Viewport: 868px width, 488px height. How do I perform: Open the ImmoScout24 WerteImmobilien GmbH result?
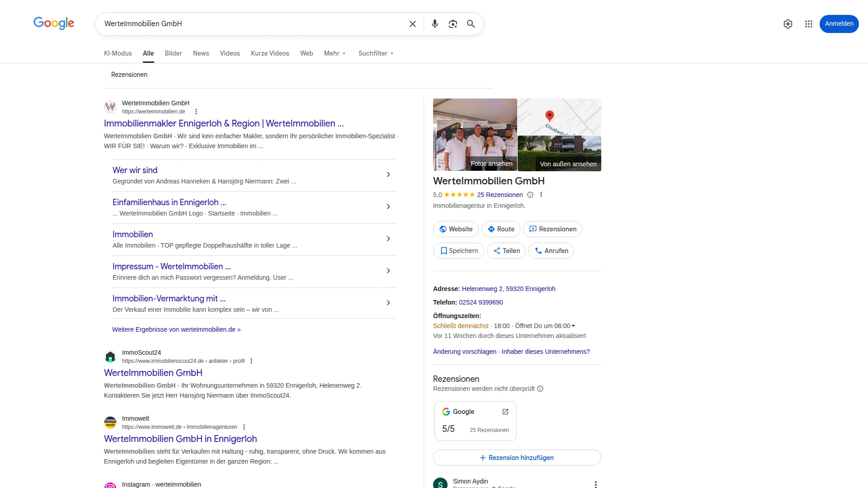click(153, 373)
